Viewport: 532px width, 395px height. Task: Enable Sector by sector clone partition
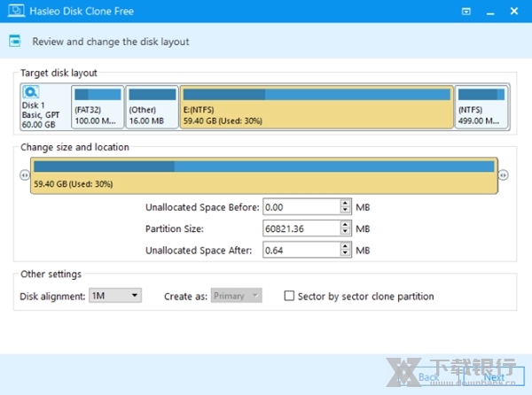coord(289,296)
